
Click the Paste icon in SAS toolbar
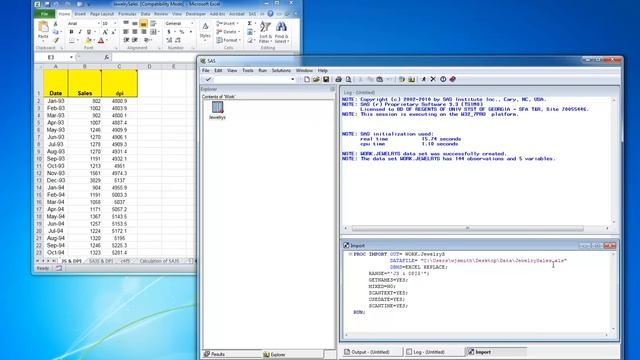click(x=380, y=79)
